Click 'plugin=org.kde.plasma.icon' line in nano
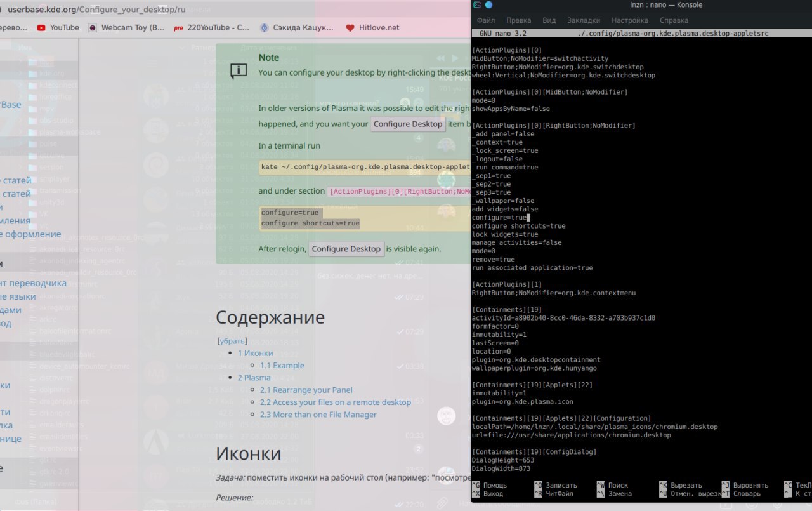Screen dimensions: 812x511 click(x=522, y=402)
